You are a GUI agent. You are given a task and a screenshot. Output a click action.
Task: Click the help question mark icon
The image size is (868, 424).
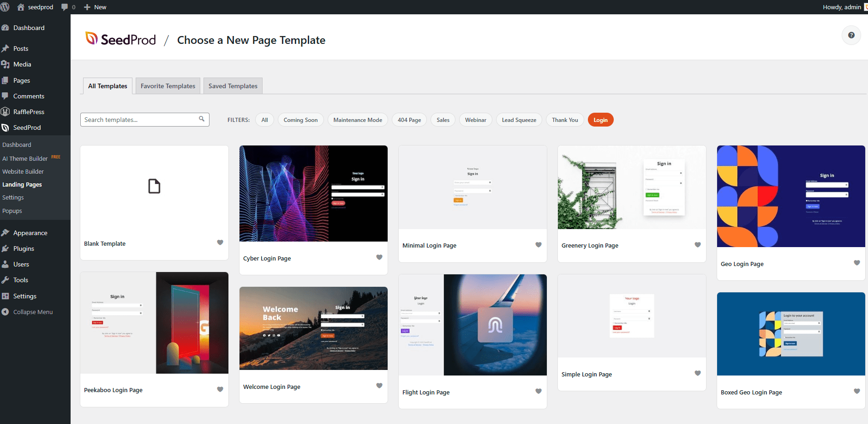point(851,35)
